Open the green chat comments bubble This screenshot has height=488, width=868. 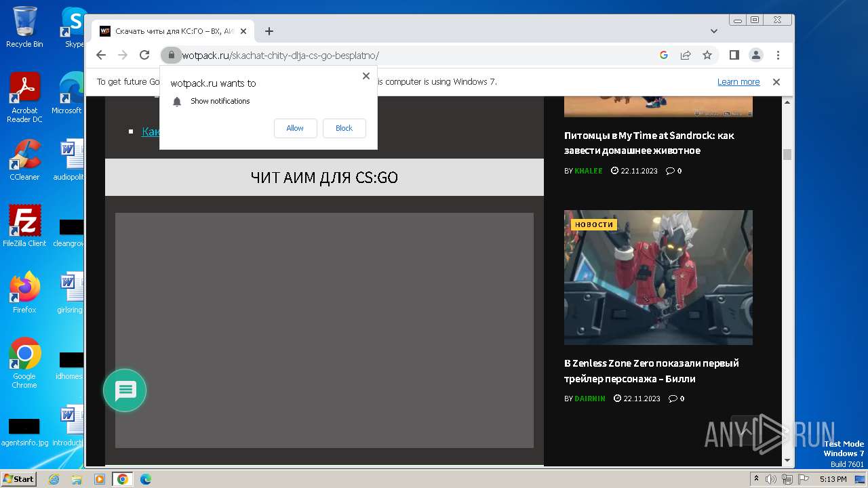point(125,390)
